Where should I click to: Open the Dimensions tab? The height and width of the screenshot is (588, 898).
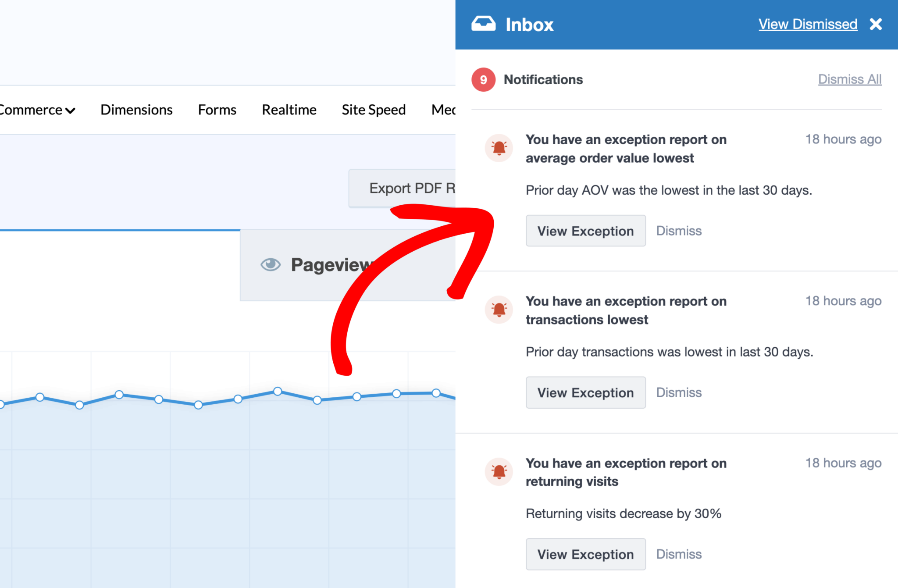coord(136,110)
